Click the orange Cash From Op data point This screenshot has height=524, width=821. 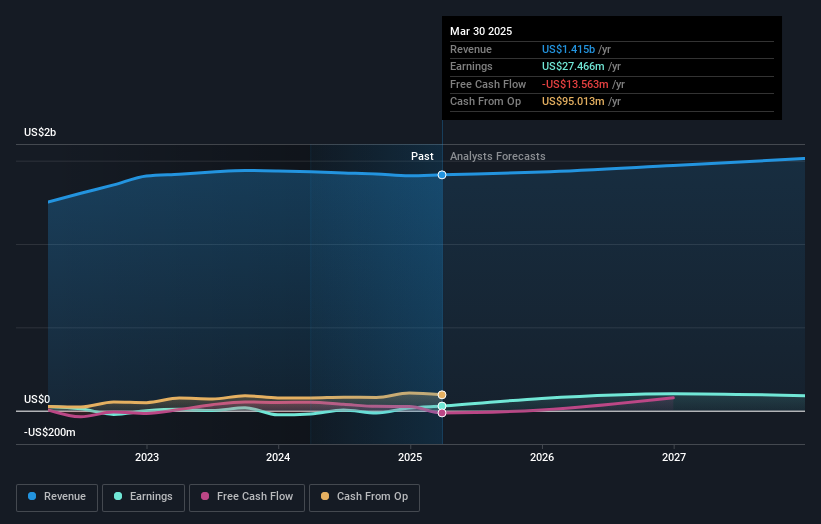coord(442,395)
